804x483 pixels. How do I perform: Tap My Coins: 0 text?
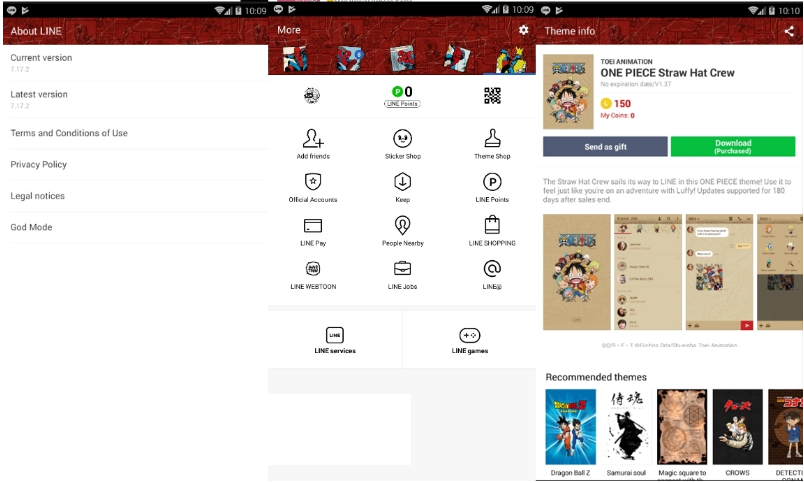[617, 116]
